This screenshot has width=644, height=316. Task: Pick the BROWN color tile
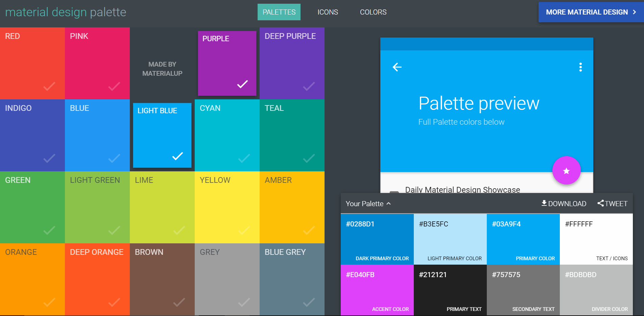(162, 279)
